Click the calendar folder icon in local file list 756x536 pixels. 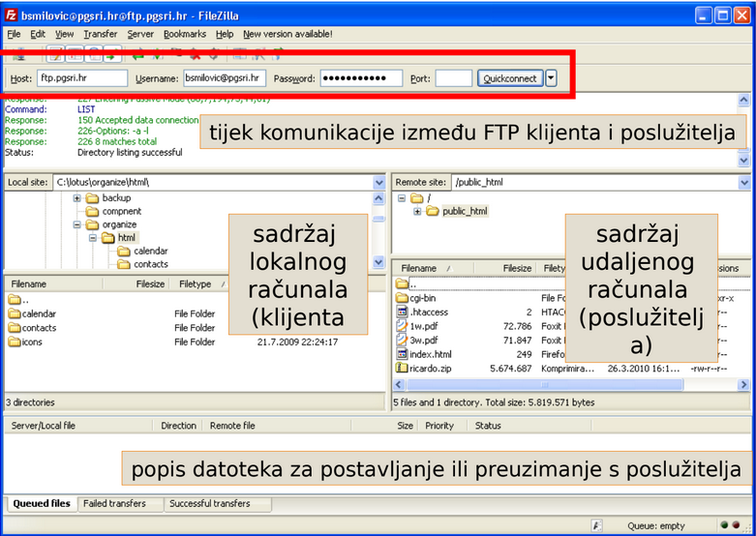tap(15, 313)
